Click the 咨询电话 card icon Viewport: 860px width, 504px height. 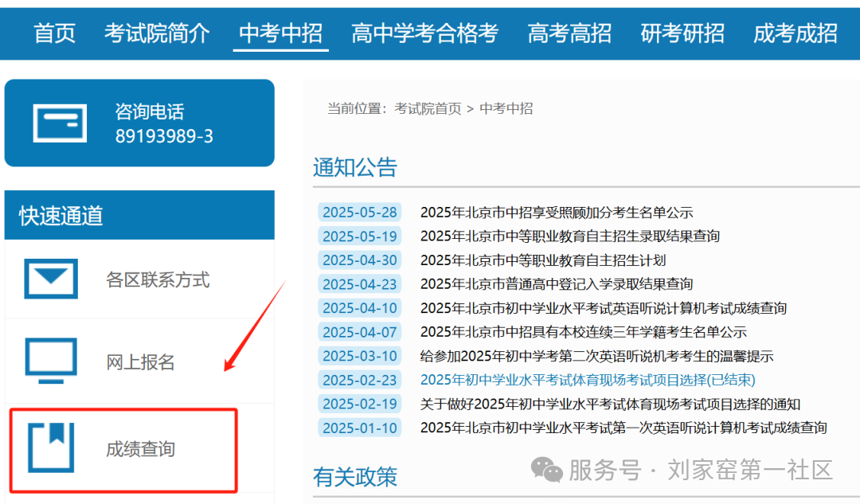(60, 123)
